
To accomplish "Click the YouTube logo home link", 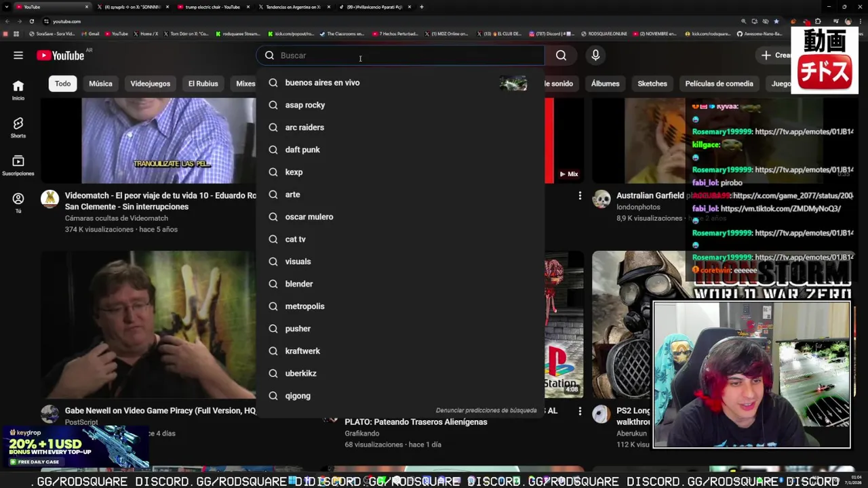I will (x=60, y=56).
